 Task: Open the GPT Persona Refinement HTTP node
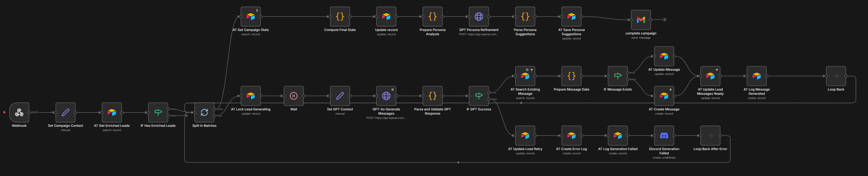479,16
